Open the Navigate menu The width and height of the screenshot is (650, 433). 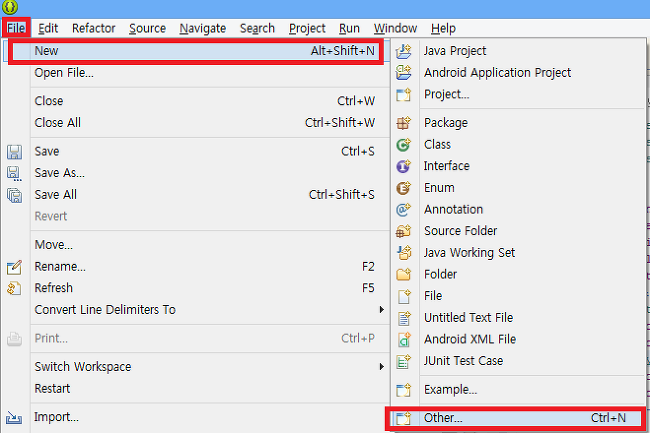click(x=203, y=28)
